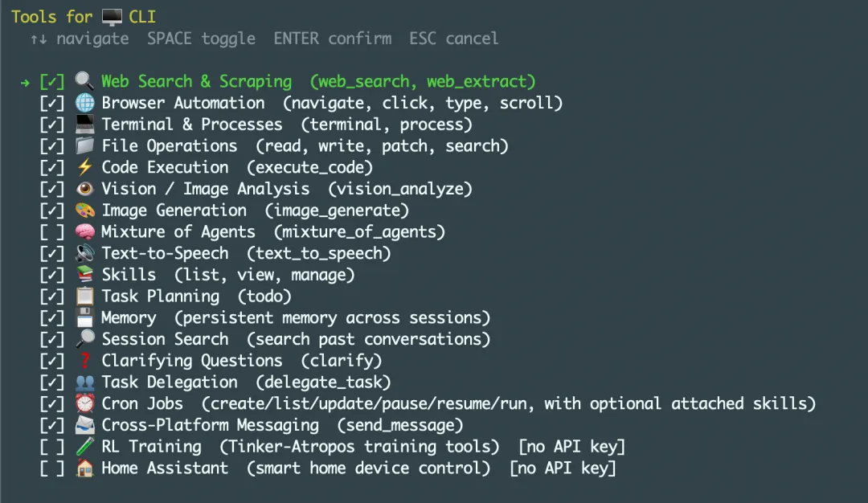The height and width of the screenshot is (503, 868).
Task: Check the RL Training checkbox
Action: pyautogui.click(x=52, y=447)
